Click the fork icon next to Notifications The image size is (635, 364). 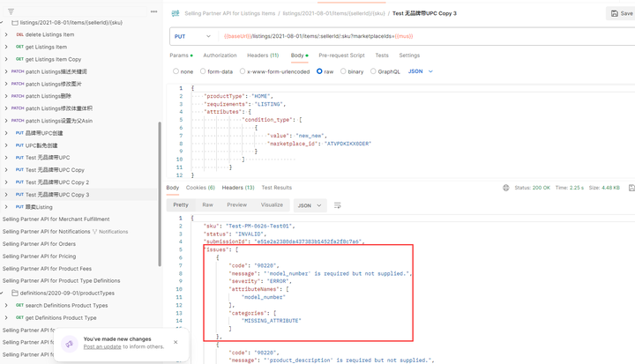(x=94, y=232)
